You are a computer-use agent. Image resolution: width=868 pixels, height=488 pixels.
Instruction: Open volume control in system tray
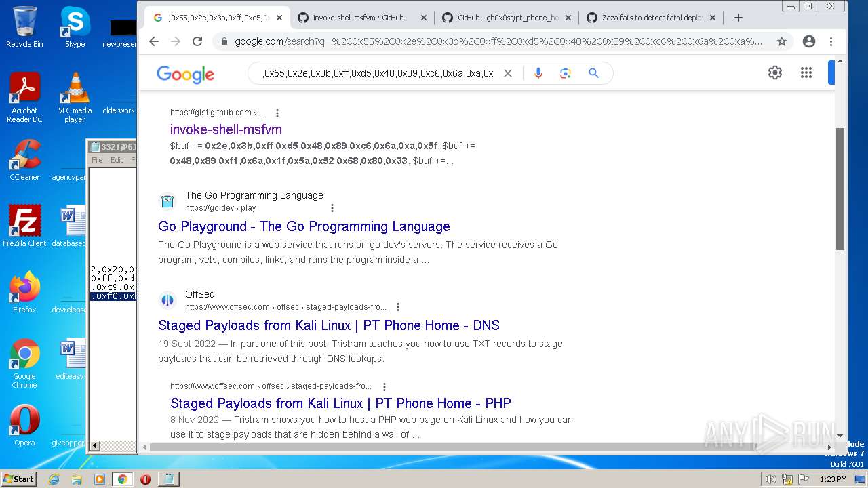tap(770, 479)
